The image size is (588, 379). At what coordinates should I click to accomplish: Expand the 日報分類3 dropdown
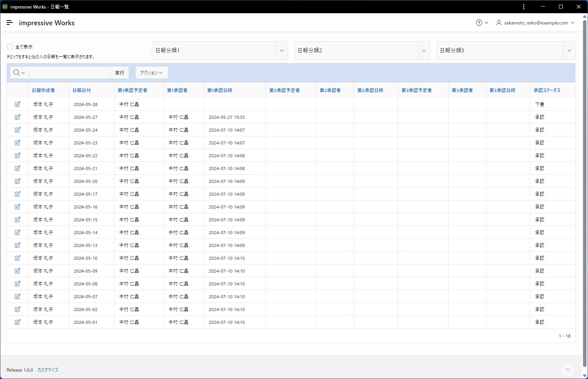click(569, 50)
